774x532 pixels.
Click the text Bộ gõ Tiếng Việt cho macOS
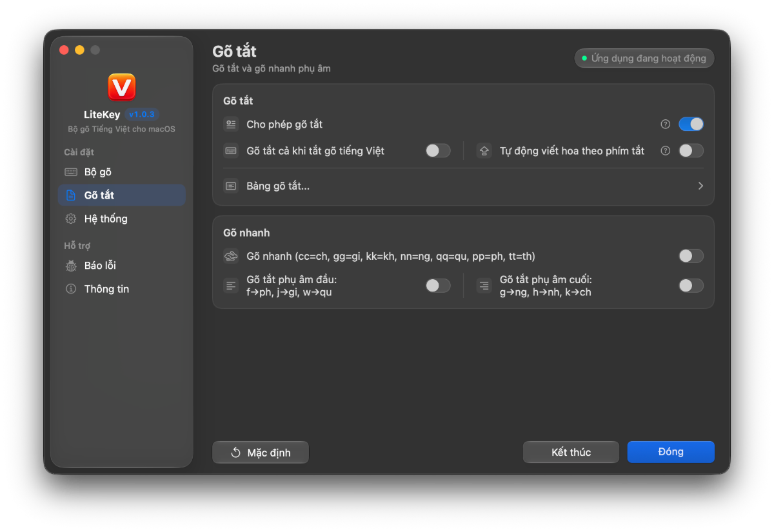tap(121, 129)
